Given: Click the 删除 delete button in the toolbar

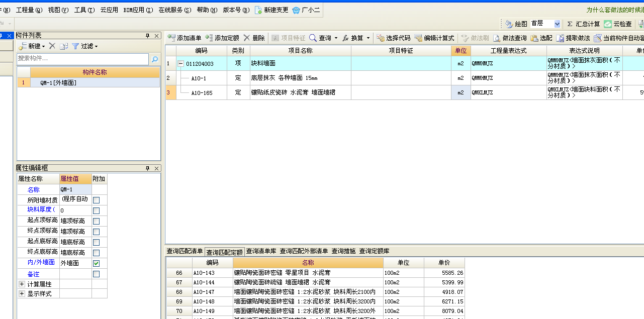Looking at the screenshot, I should (254, 38).
